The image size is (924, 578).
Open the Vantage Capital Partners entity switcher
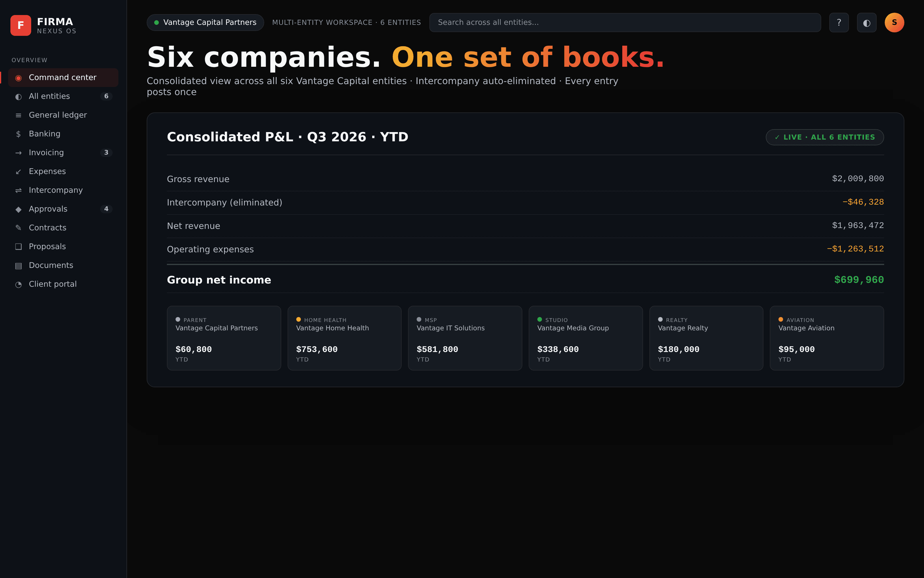click(205, 23)
